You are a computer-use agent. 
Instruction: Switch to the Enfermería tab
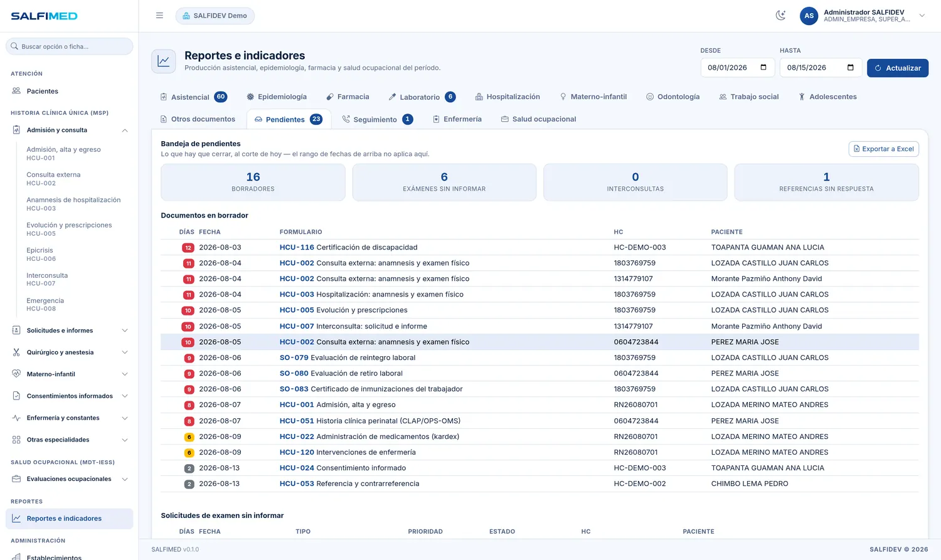pos(457,119)
